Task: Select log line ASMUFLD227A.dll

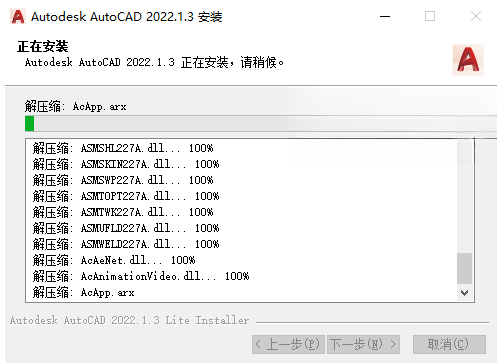Action: (126, 228)
